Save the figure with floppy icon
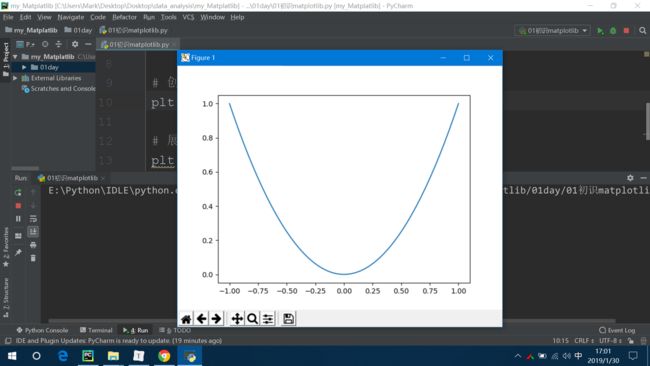Image resolution: width=650 pixels, height=366 pixels. click(x=289, y=319)
